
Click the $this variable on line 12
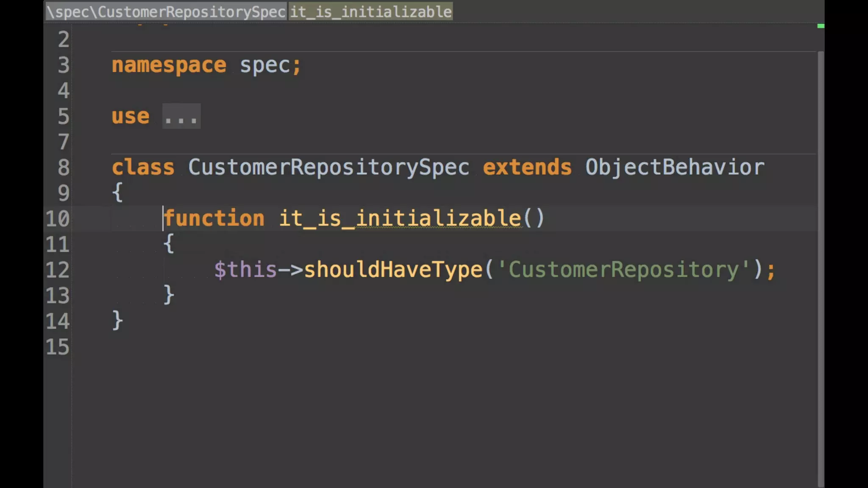[x=245, y=270]
